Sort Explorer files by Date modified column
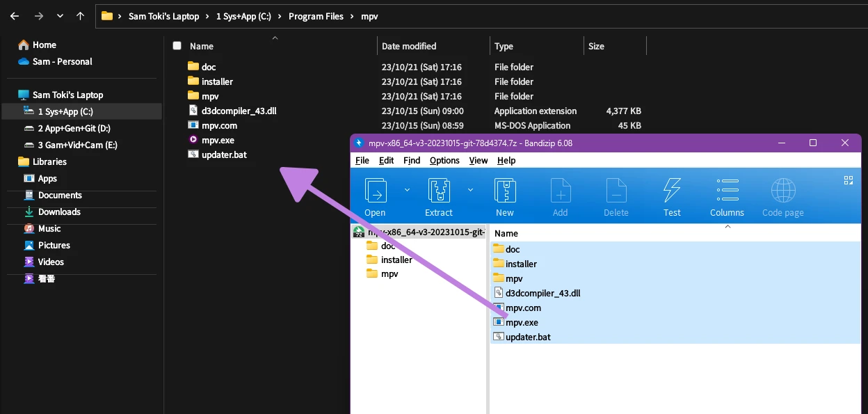The width and height of the screenshot is (868, 414). click(409, 46)
